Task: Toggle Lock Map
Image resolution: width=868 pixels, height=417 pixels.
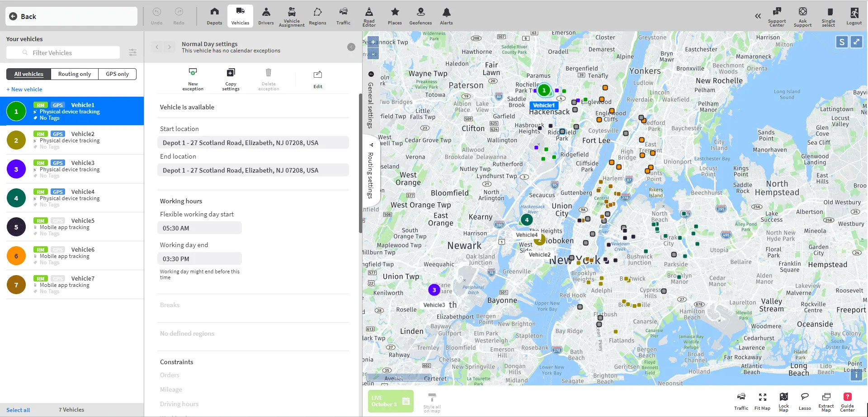Action: (x=784, y=400)
